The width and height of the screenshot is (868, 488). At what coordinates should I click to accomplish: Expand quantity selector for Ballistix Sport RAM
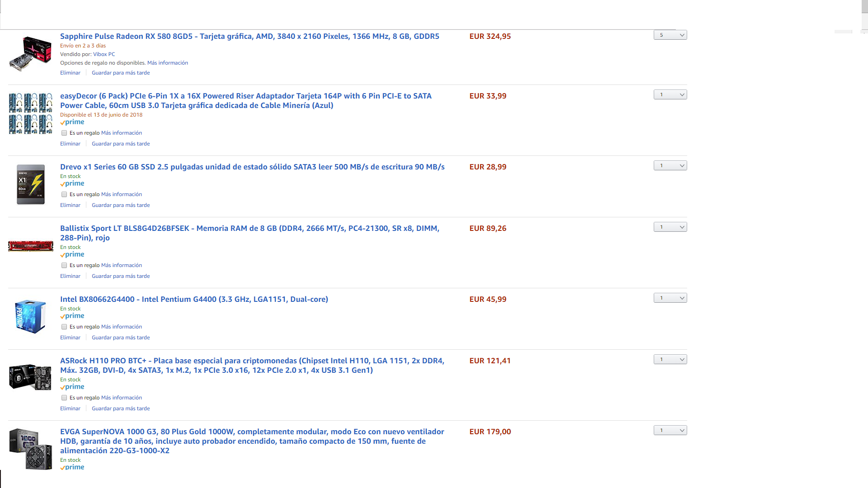tap(670, 227)
